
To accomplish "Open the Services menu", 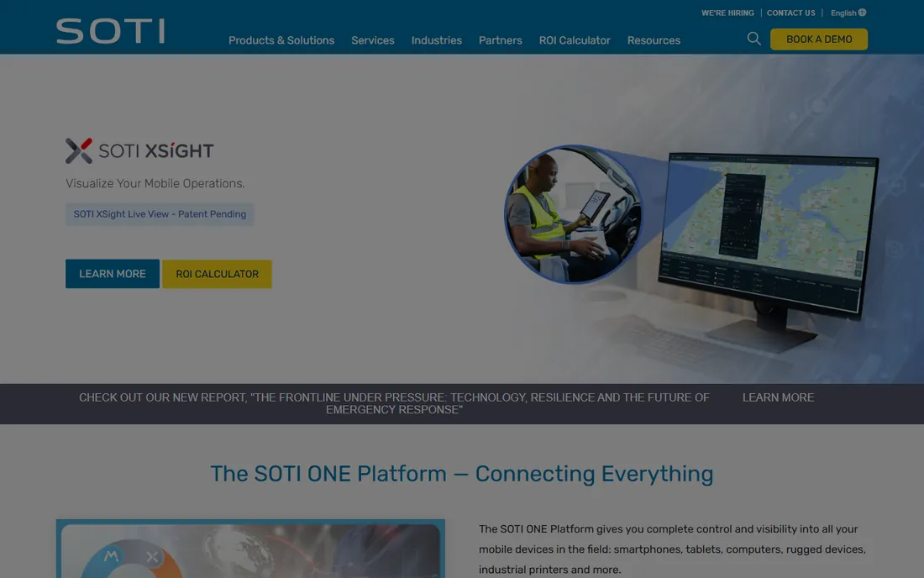I will coord(372,40).
